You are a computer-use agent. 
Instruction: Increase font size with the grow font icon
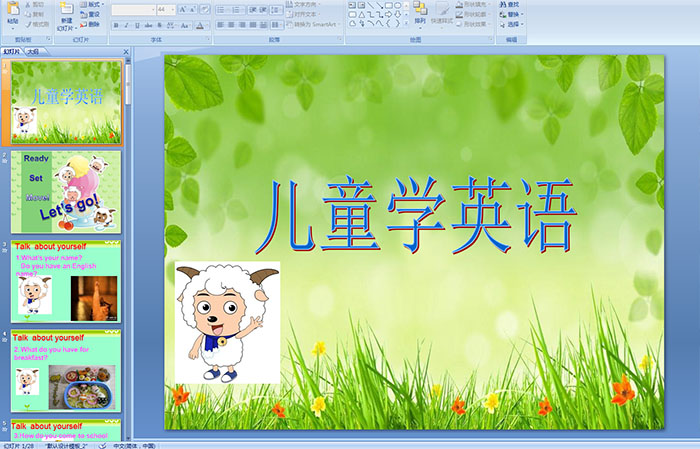(x=183, y=9)
